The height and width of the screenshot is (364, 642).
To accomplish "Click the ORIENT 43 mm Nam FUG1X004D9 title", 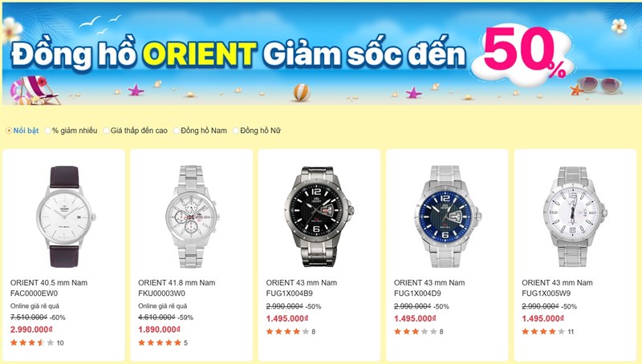I will tap(429, 288).
